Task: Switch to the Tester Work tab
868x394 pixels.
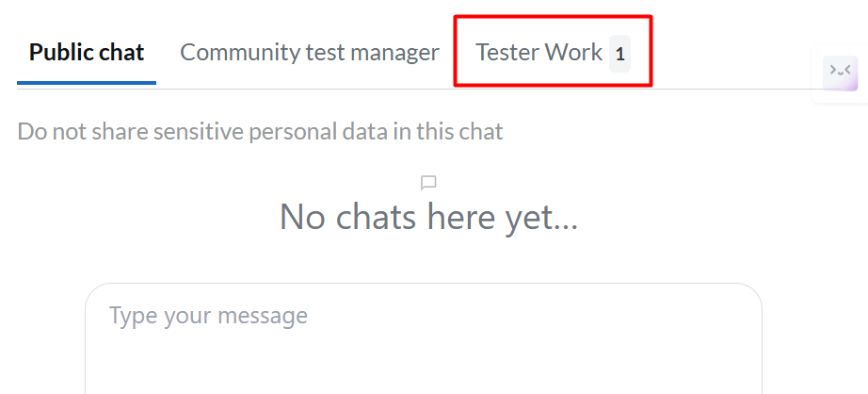Action: coord(553,53)
